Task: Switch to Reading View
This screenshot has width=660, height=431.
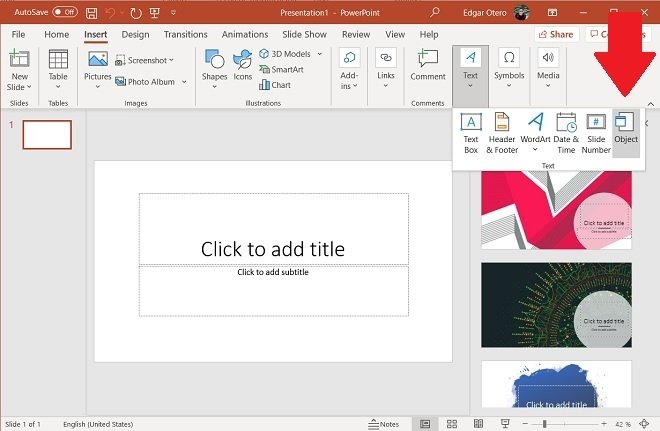Action: coord(478,423)
